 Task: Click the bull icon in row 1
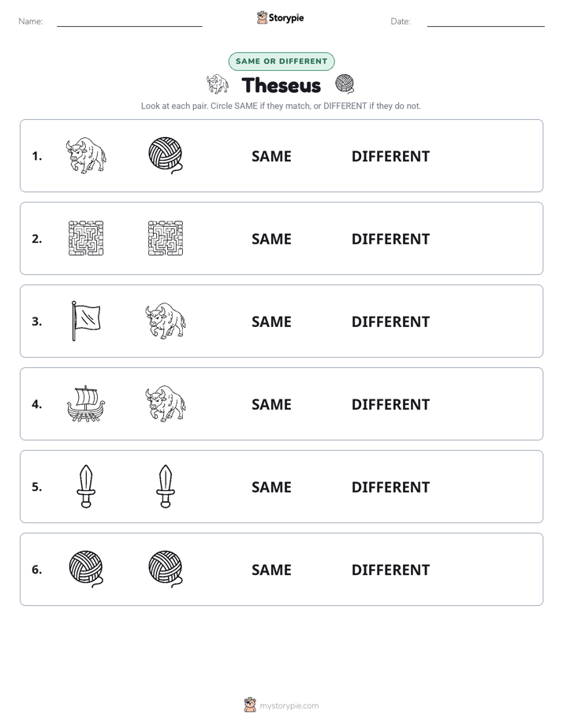(x=86, y=155)
